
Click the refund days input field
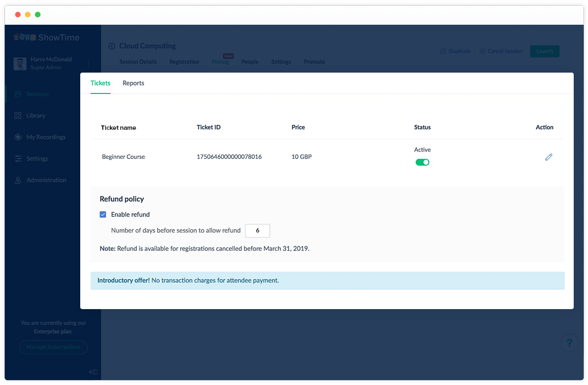click(257, 231)
